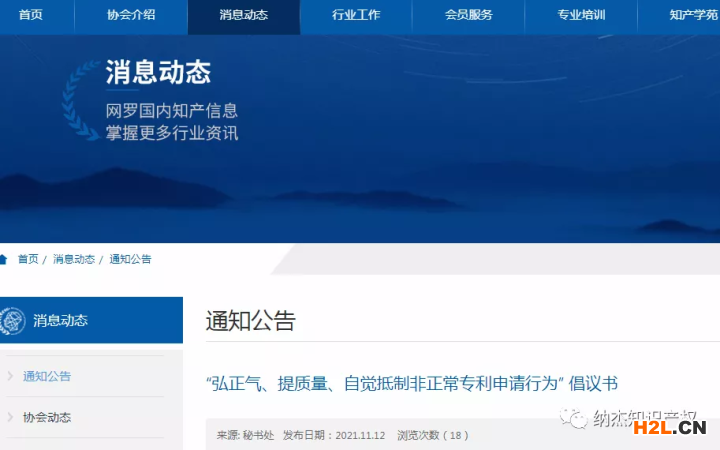
Task: Click the WeChat logo watermark icon
Action: click(x=573, y=419)
